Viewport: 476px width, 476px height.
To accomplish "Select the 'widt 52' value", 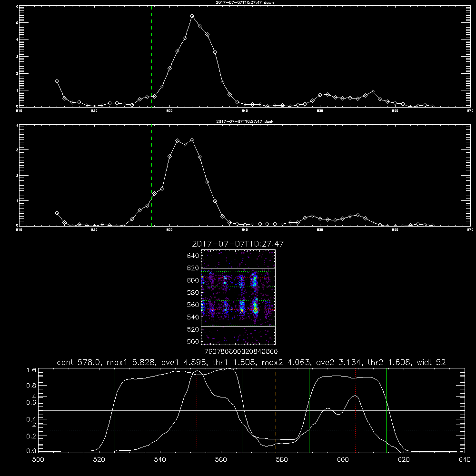I will (x=431, y=362).
